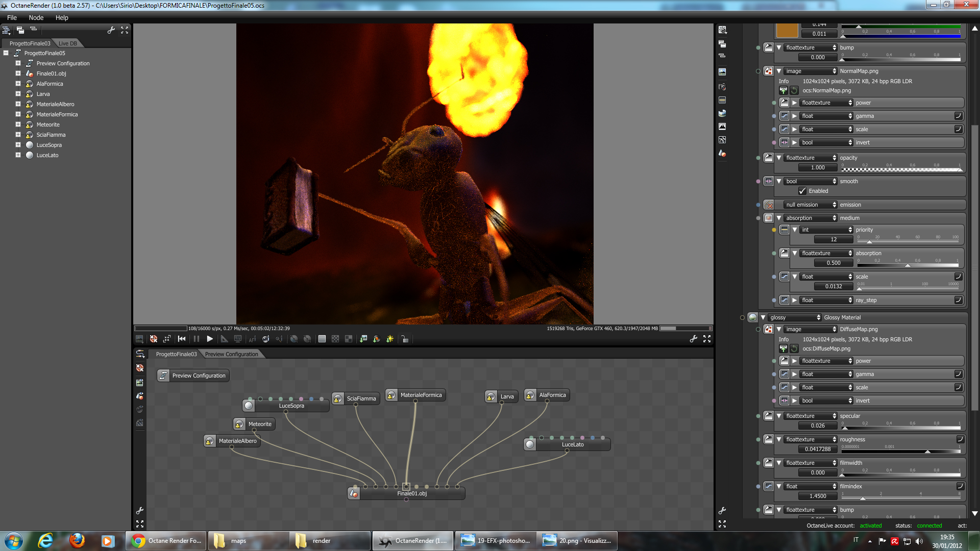
Task: Pause the render
Action: (x=197, y=339)
